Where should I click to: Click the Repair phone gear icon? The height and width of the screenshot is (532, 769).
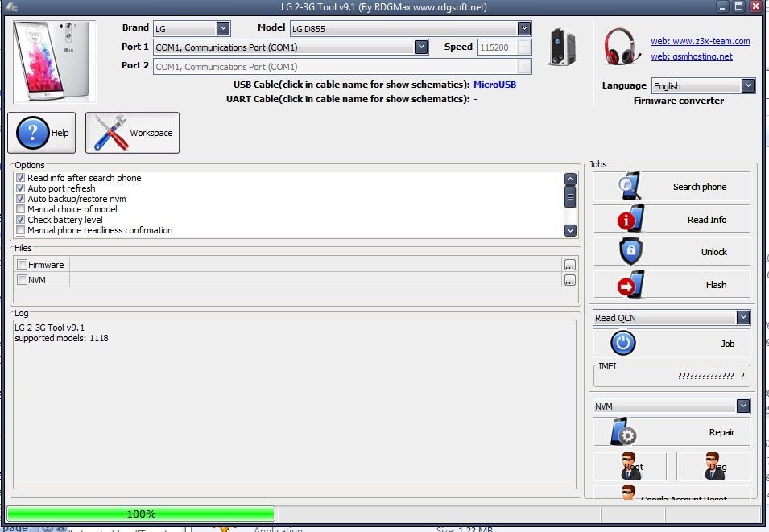coord(623,431)
